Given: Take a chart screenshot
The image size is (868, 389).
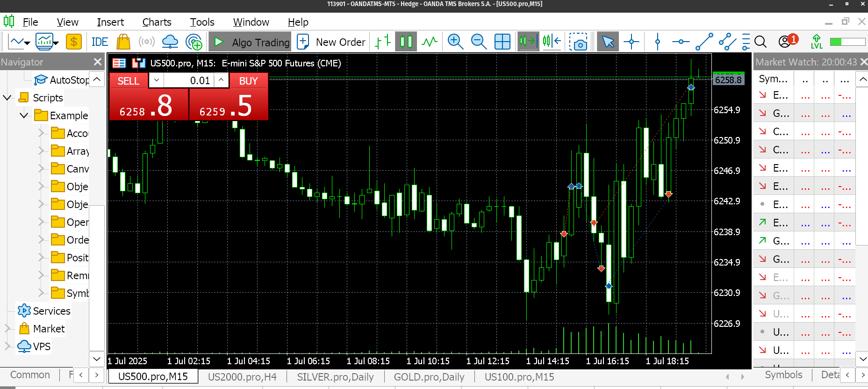Looking at the screenshot, I should pos(578,42).
